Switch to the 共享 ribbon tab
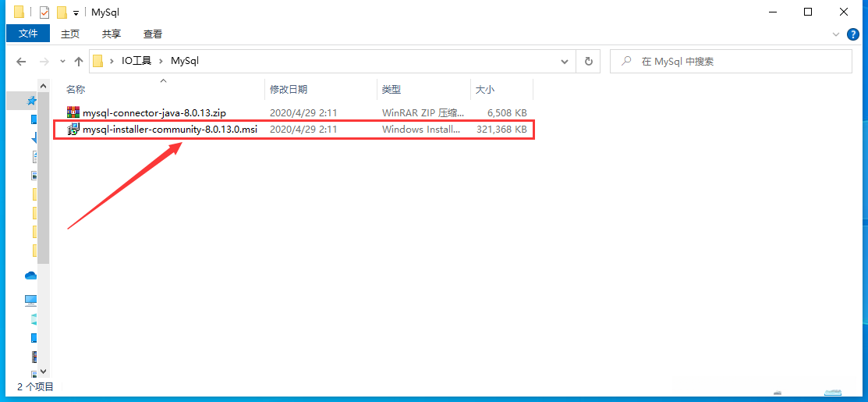 pos(112,34)
